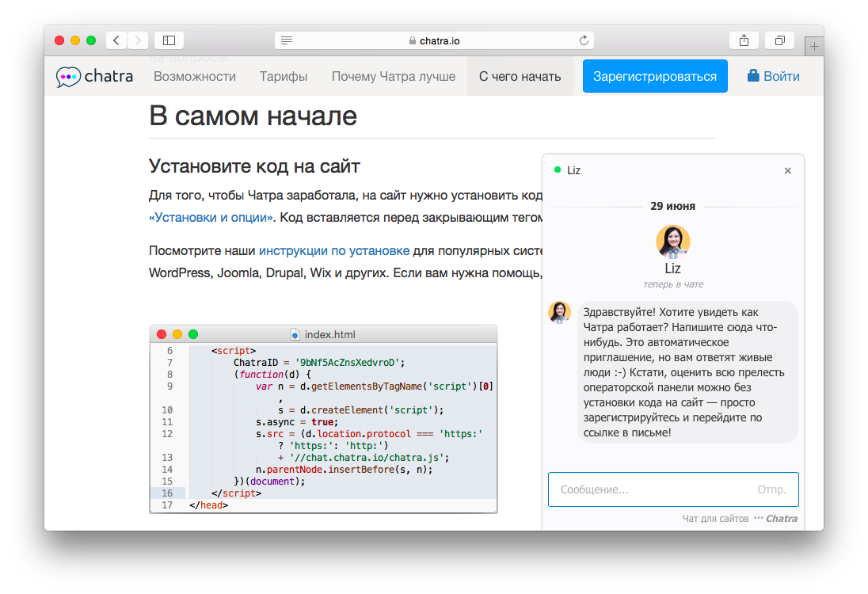Open the «Установки и опции» link
Viewport: 868px width, 594px height.
coord(211,217)
